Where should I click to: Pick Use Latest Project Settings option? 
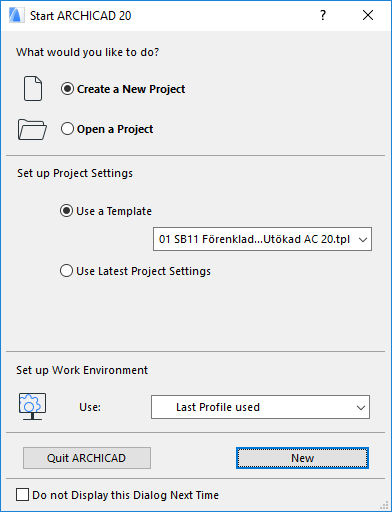[x=66, y=271]
